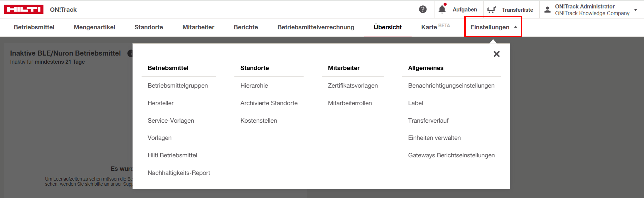Screen dimensions: 644x198
Task: Open the help question mark icon
Action: coord(423,10)
